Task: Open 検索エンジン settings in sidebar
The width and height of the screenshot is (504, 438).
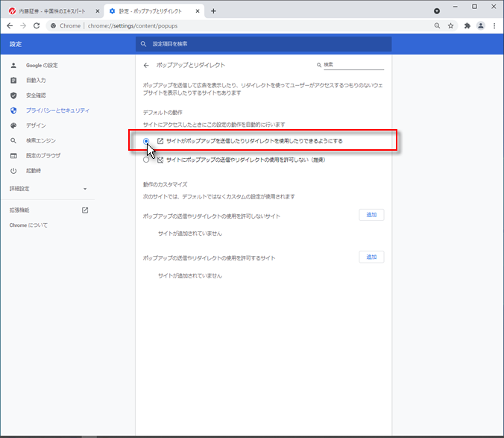Action: point(42,140)
